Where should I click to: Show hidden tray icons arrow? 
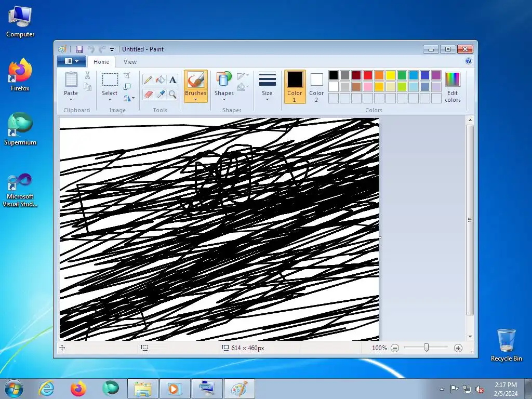pyautogui.click(x=442, y=389)
